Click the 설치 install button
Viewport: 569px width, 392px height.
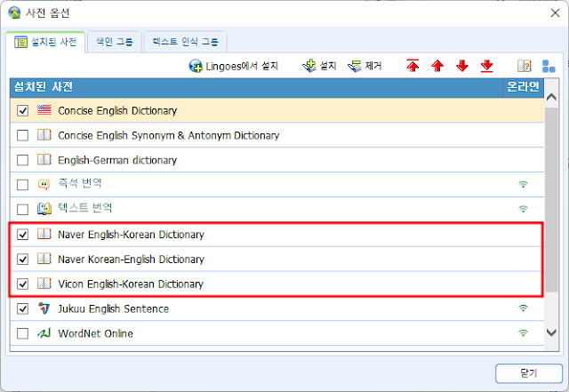[x=319, y=66]
